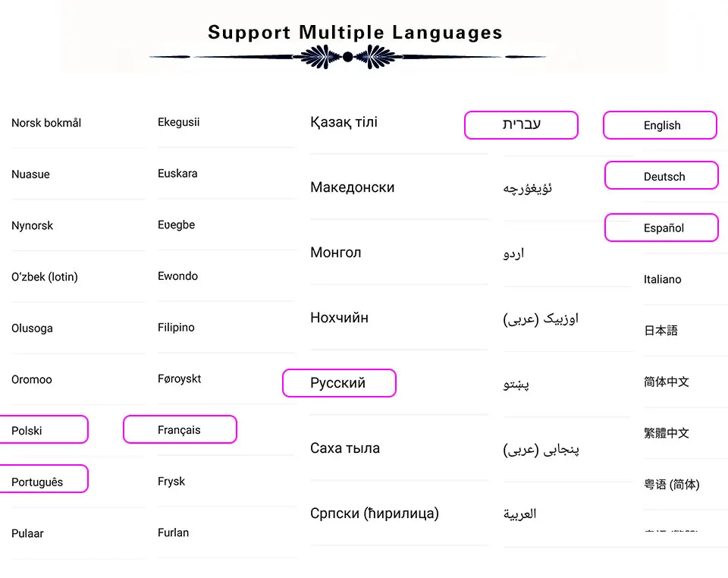Choose Монгол as the language
The image size is (728, 578).
click(x=335, y=253)
